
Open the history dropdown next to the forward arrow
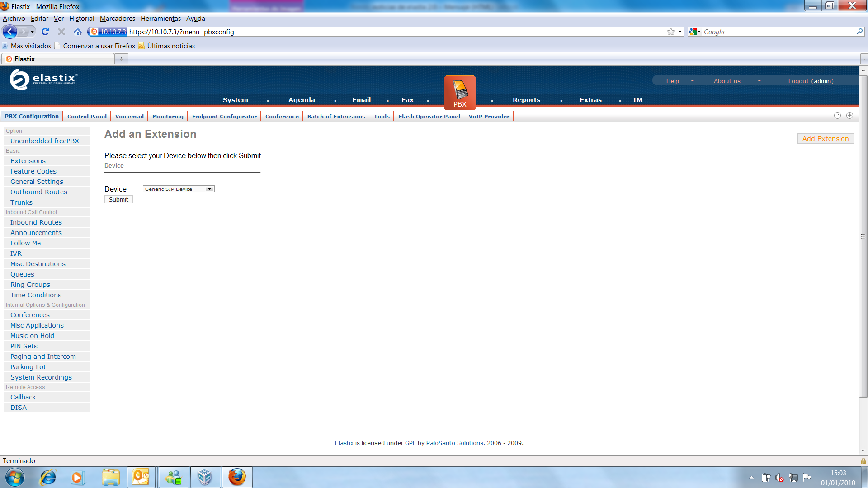32,32
